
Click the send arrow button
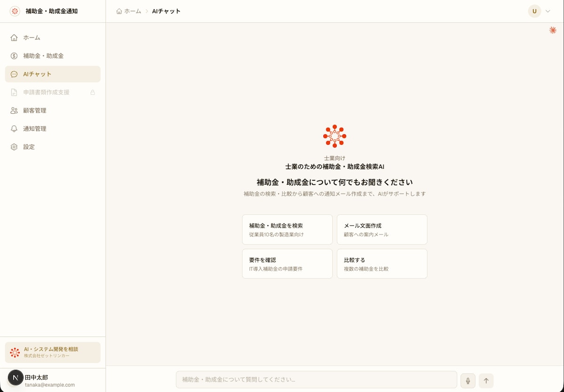pos(486,381)
